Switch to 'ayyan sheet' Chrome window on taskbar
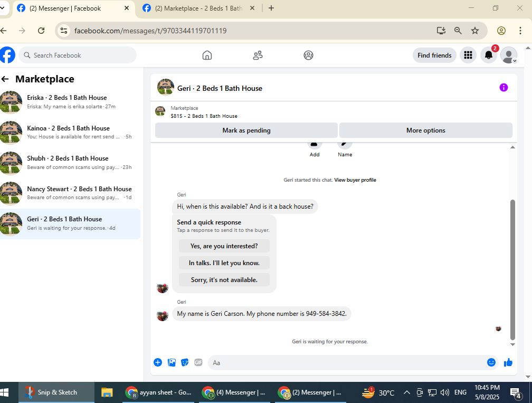 point(159,392)
